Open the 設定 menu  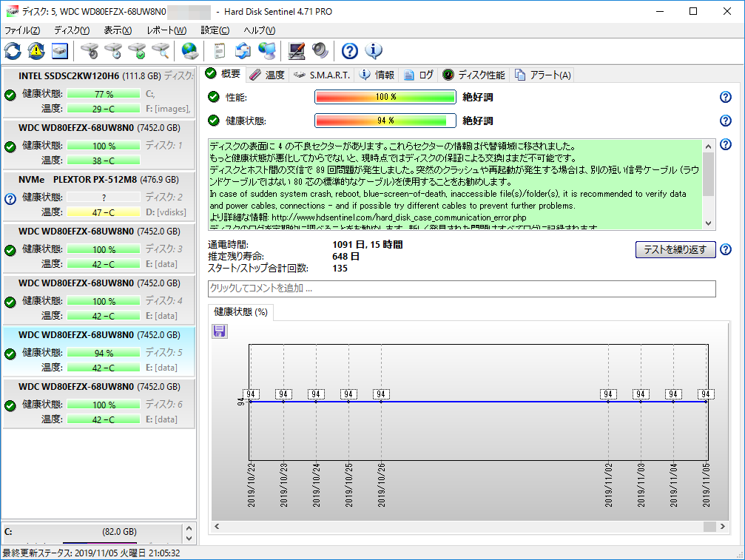click(x=215, y=30)
